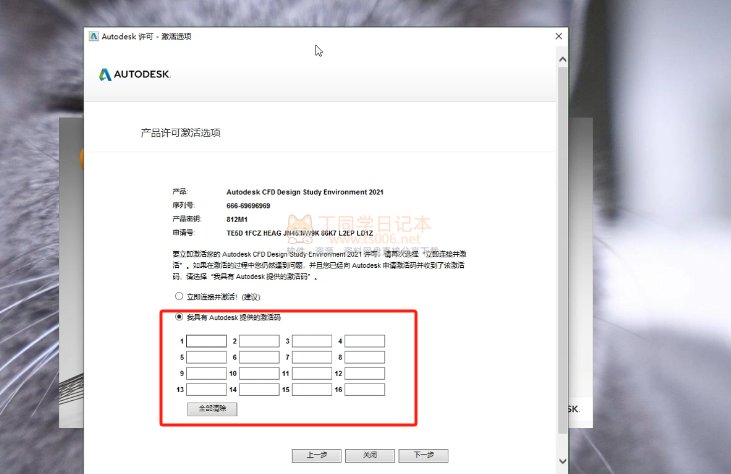Viewport: 731px width, 474px height.
Task: Click activation code field 1
Action: [207, 341]
